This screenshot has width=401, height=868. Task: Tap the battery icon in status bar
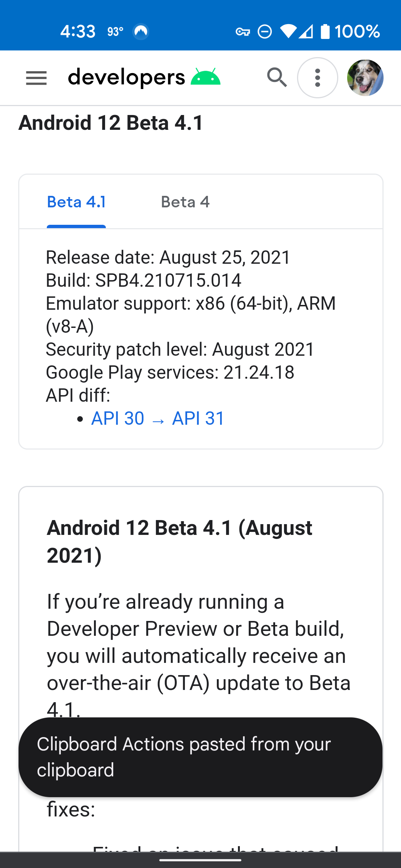tap(325, 31)
